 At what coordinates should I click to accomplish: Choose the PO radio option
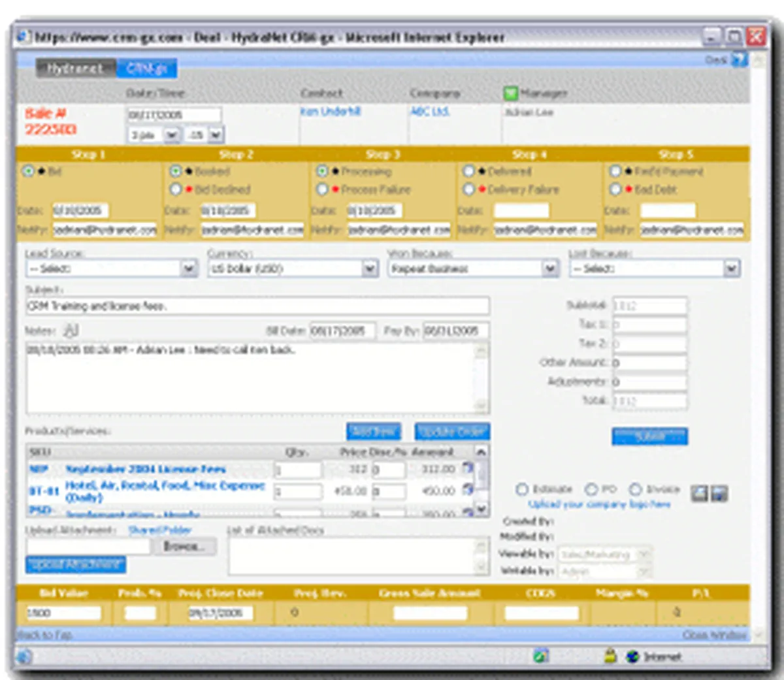591,489
